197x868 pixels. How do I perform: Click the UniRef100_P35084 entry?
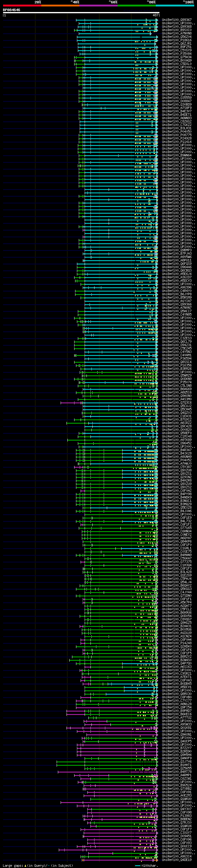177,54
